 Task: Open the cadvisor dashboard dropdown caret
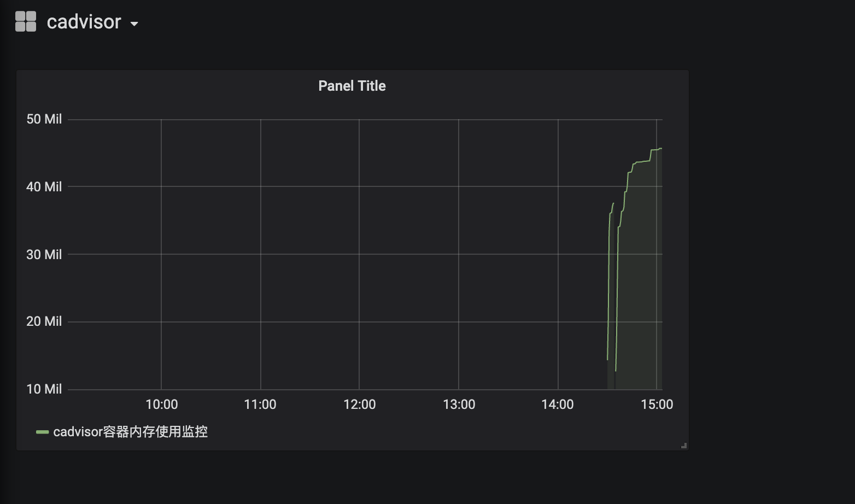click(x=134, y=24)
